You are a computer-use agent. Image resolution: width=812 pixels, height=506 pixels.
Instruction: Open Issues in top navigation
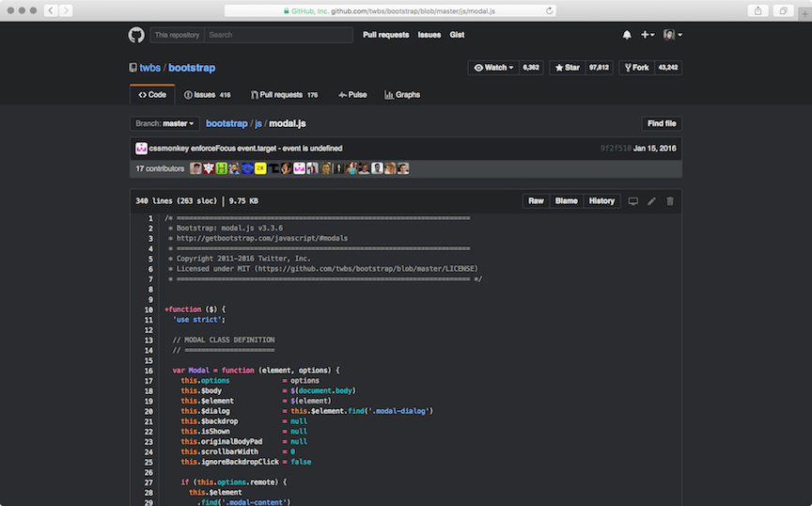click(429, 35)
